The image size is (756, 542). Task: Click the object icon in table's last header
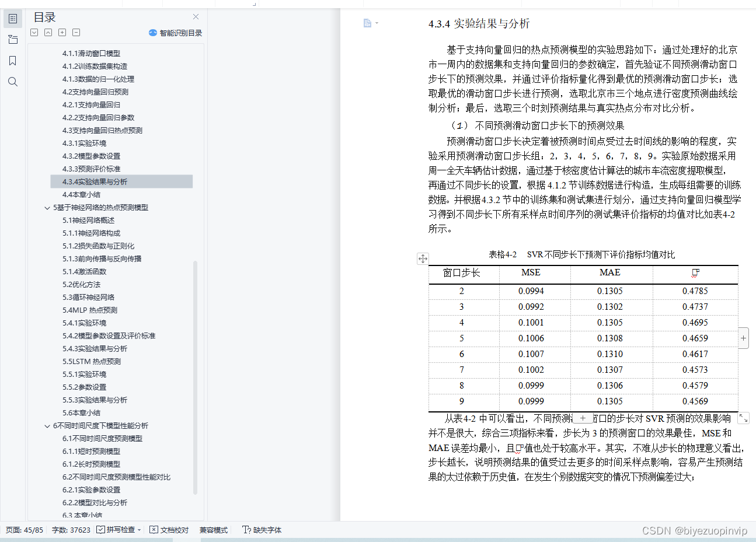[695, 272]
